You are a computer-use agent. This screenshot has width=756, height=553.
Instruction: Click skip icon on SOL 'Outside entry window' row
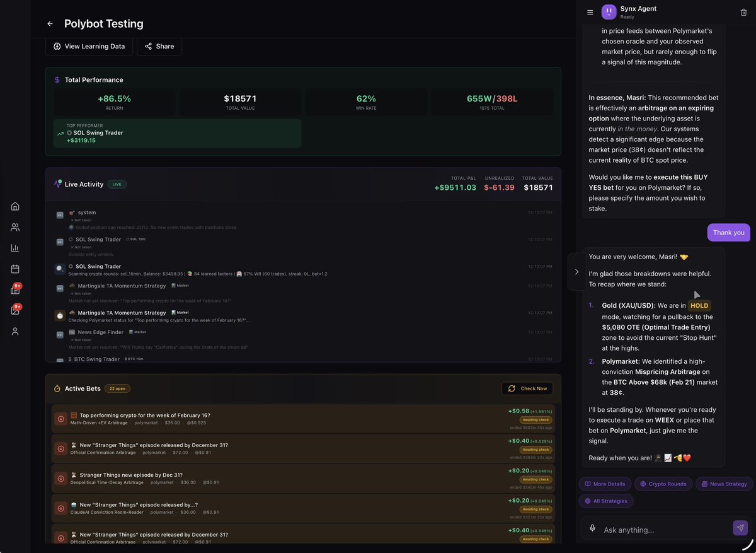click(x=60, y=242)
